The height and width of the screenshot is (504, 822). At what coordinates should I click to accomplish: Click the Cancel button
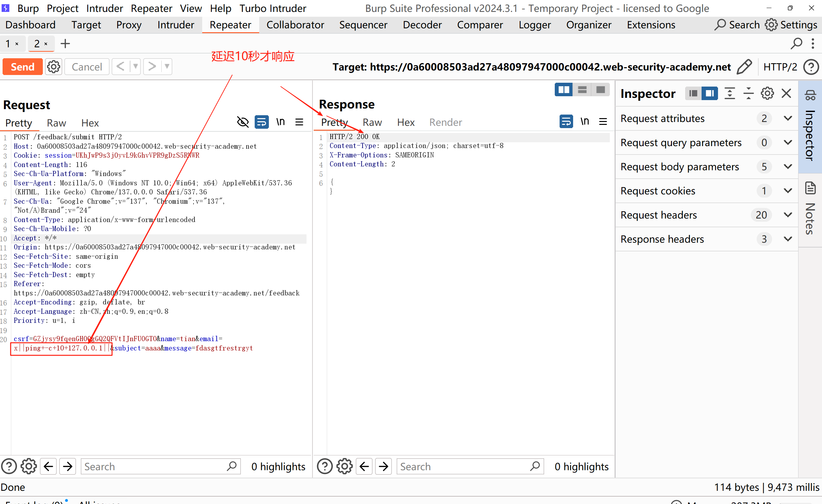[87, 67]
